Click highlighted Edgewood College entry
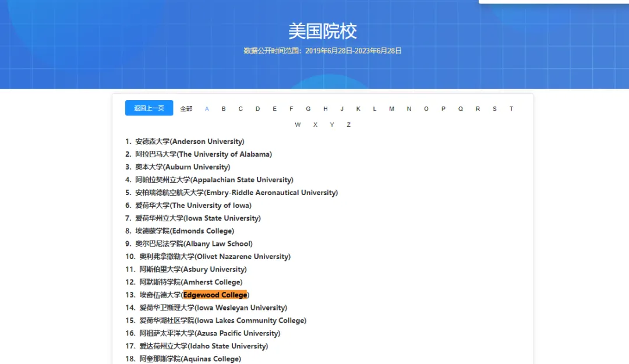Viewport: 629px width, 364px height. 215,295
